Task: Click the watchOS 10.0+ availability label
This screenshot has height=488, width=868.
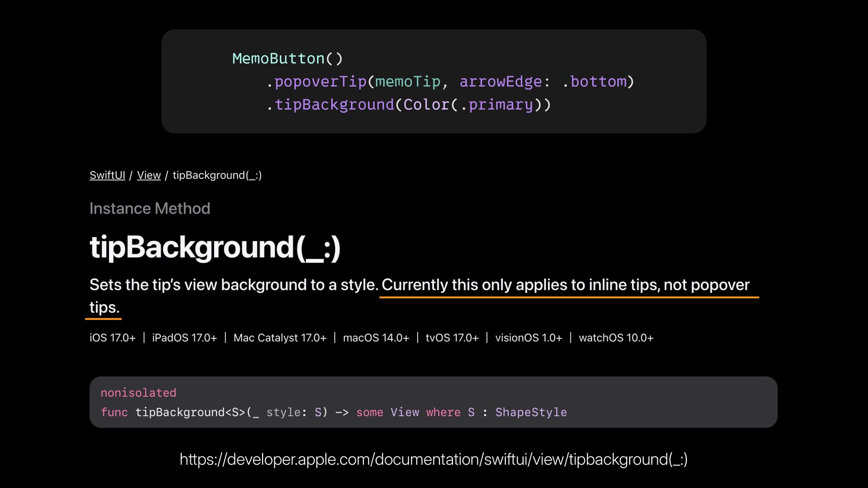Action: [x=616, y=338]
